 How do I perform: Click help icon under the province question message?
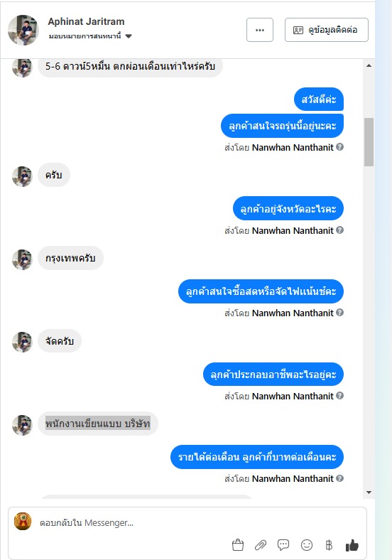pyautogui.click(x=340, y=230)
